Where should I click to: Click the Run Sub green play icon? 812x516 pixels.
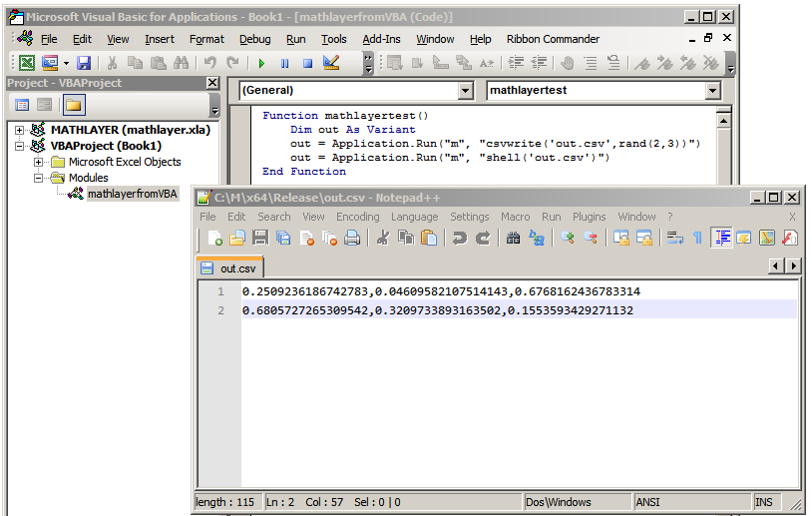(x=262, y=63)
